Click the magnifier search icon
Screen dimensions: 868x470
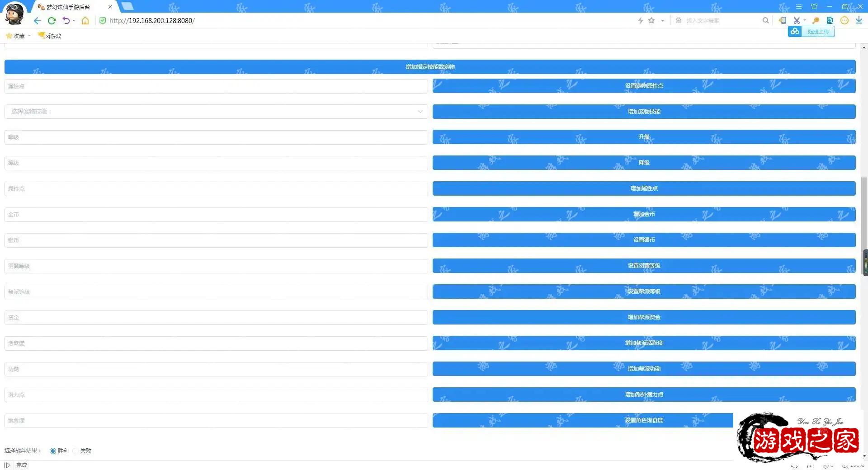click(765, 20)
